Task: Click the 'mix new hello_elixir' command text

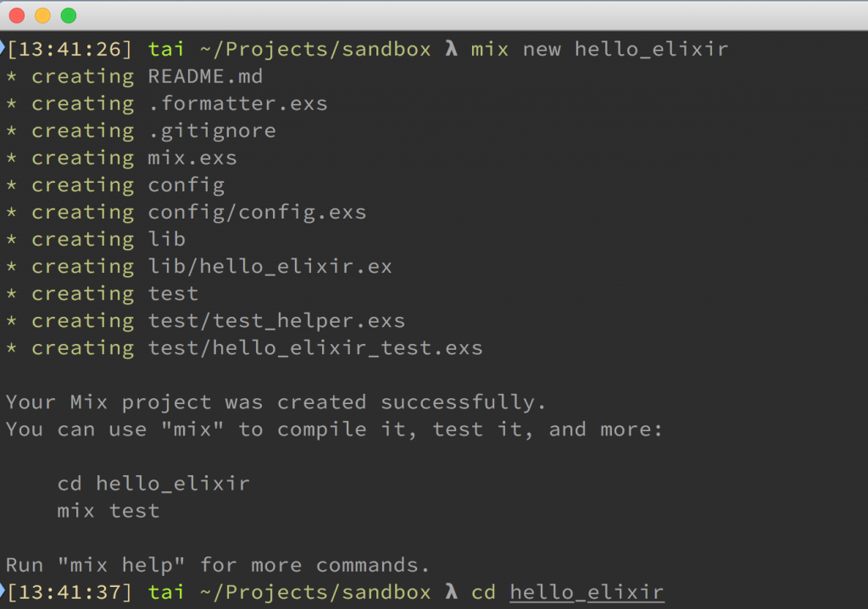Action: click(599, 49)
